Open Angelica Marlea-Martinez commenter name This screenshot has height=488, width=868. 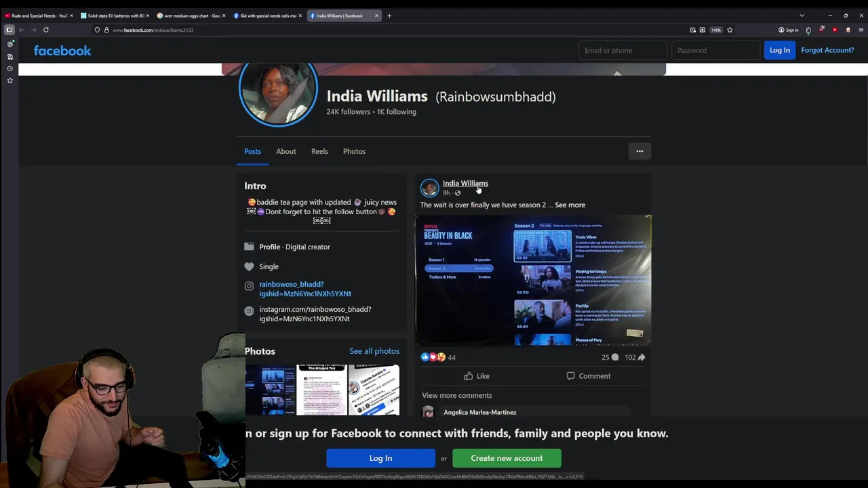[x=480, y=412]
